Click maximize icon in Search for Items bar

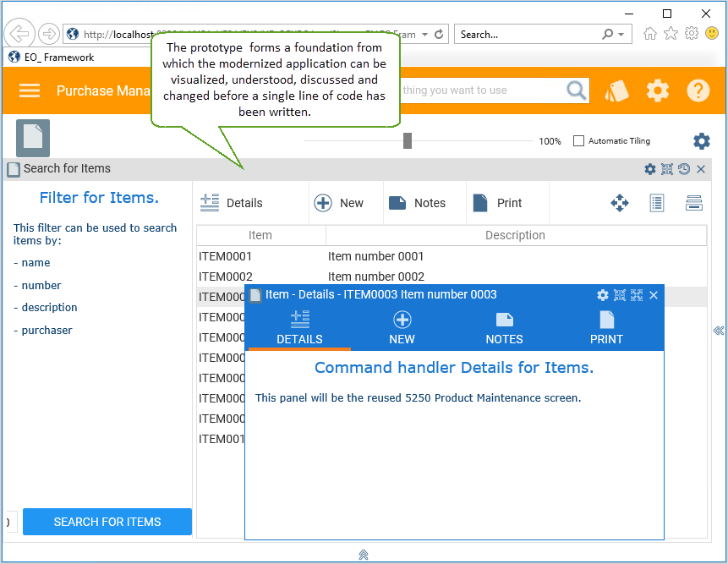[667, 169]
